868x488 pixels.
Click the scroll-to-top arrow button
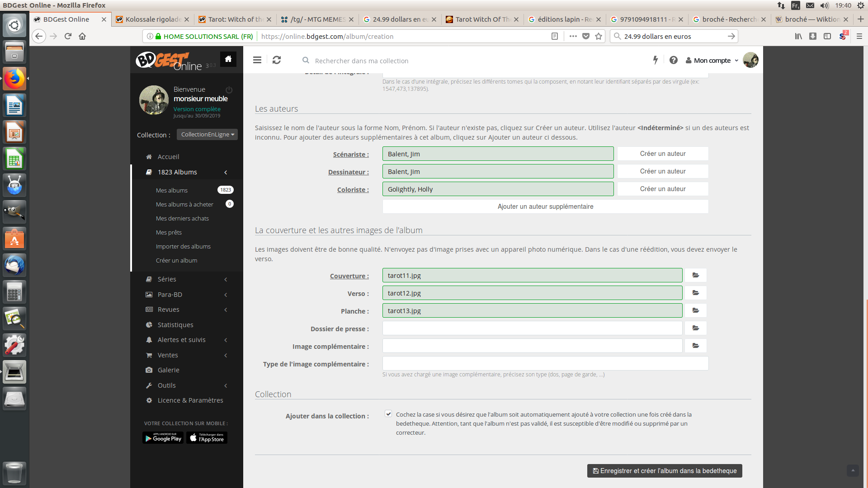[853, 470]
